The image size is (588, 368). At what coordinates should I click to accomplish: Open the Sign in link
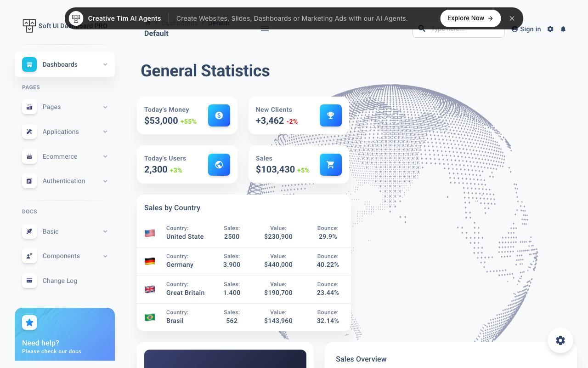click(x=526, y=29)
